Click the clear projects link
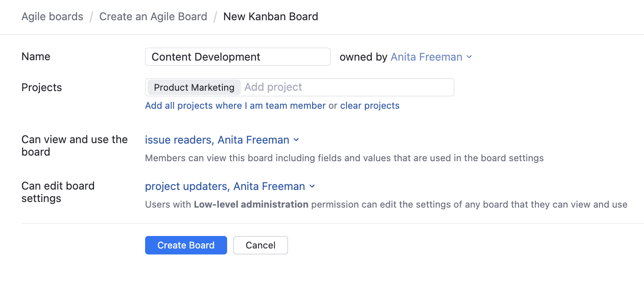This screenshot has width=644, height=288. 370,106
